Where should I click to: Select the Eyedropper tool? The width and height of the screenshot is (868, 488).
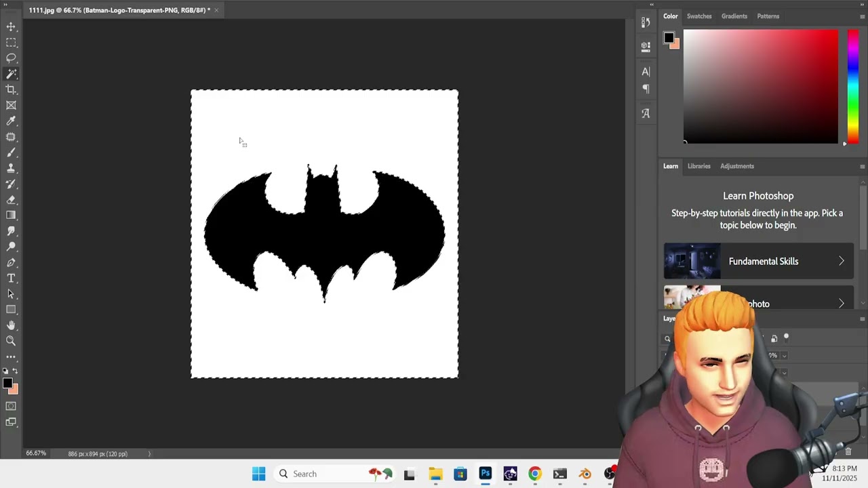(11, 121)
